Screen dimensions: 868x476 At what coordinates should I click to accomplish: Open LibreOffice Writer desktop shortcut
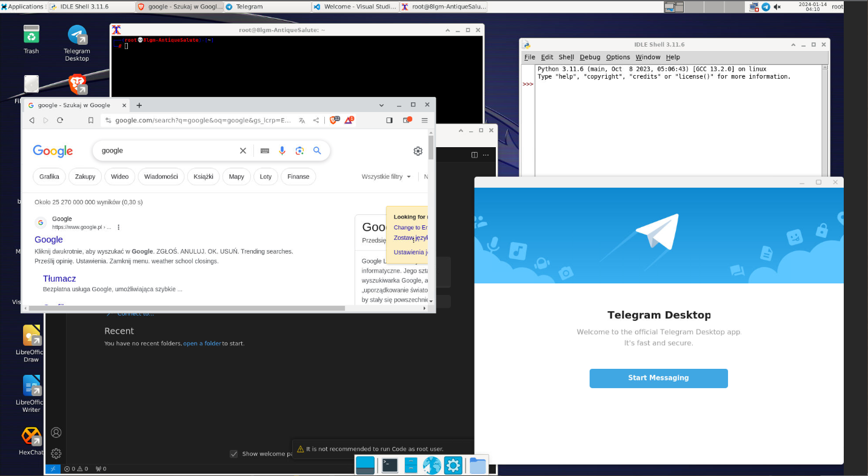click(x=32, y=394)
